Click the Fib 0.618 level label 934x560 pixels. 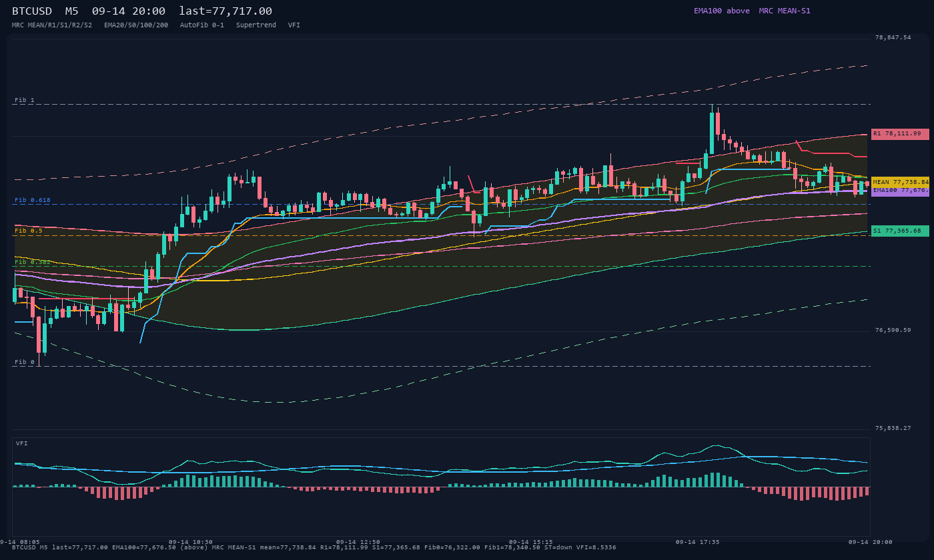coord(33,201)
